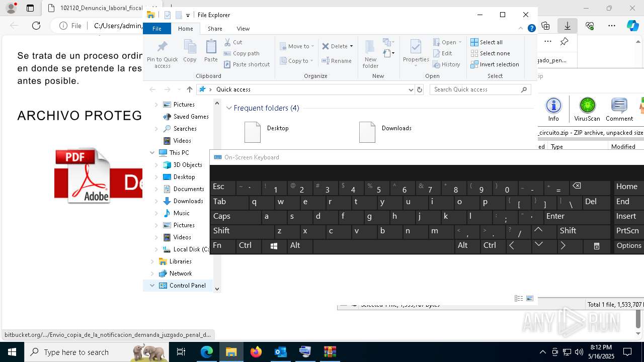The image size is (644, 362).
Task: Click navigation pane scroll down arrow
Action: [x=217, y=289]
